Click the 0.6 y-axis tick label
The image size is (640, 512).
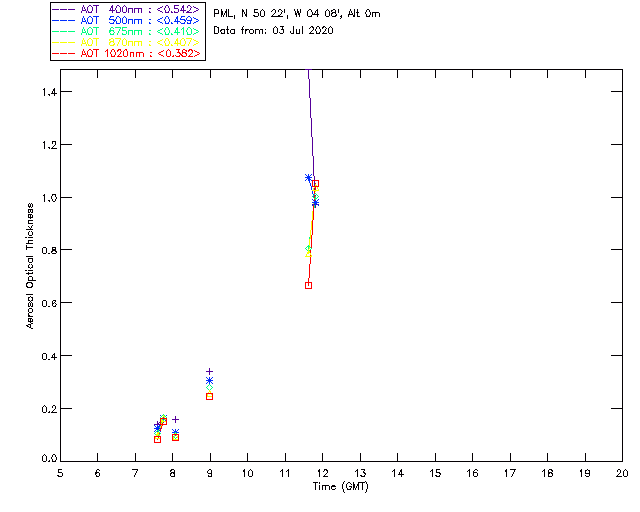coord(49,303)
